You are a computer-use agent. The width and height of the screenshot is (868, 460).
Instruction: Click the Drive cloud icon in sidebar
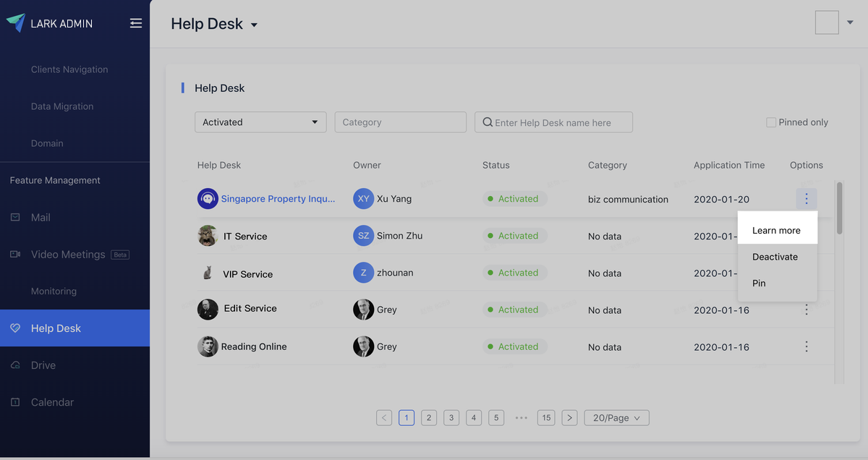click(x=15, y=365)
